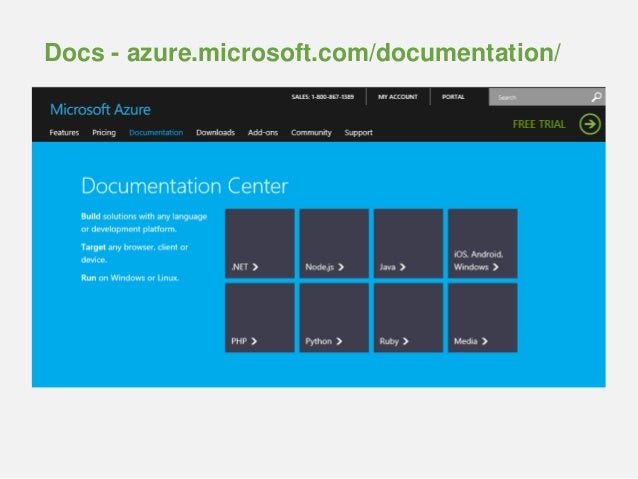This screenshot has height=479, width=638.
Task: Click the SALES: 1-800-867-1389 text
Action: (x=323, y=97)
